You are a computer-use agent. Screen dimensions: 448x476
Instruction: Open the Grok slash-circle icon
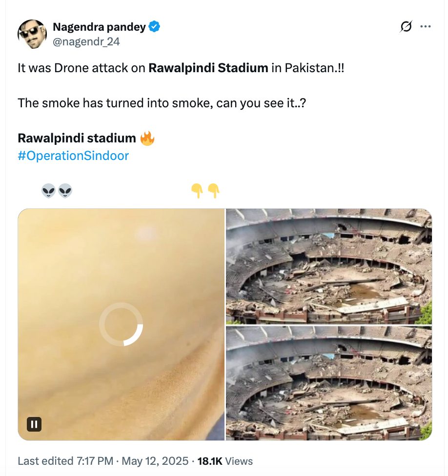(x=406, y=27)
